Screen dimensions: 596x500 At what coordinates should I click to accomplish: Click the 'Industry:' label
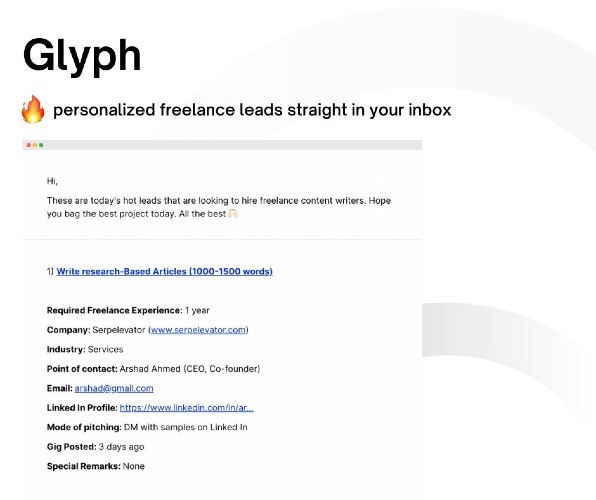click(x=66, y=349)
